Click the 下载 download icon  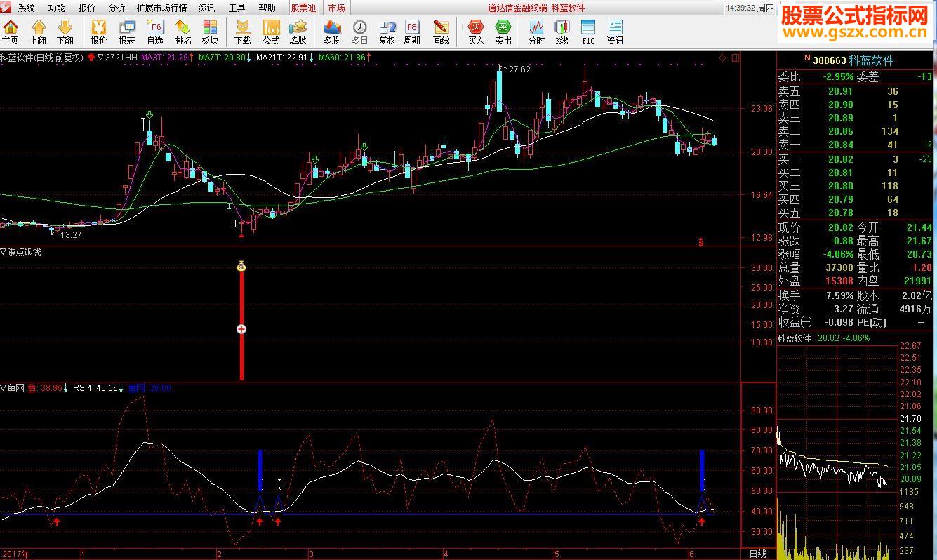point(243,32)
